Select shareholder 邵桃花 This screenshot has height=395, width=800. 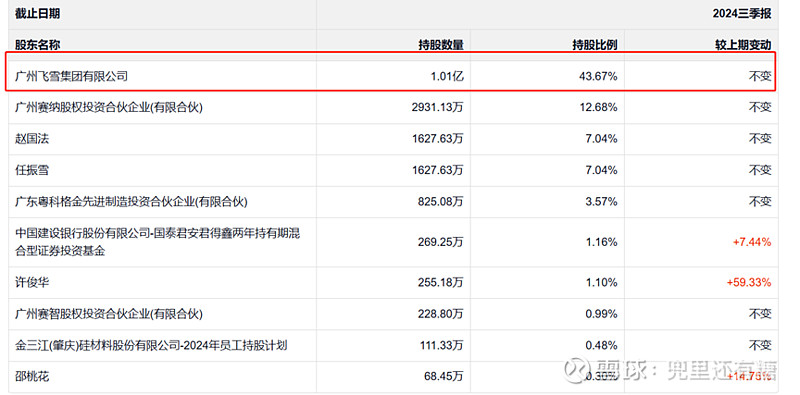tap(32, 377)
